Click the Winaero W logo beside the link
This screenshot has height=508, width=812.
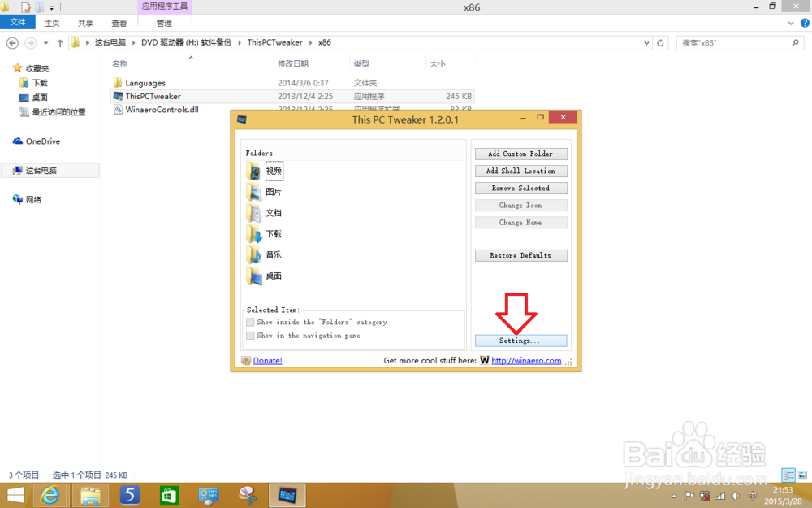[485, 360]
